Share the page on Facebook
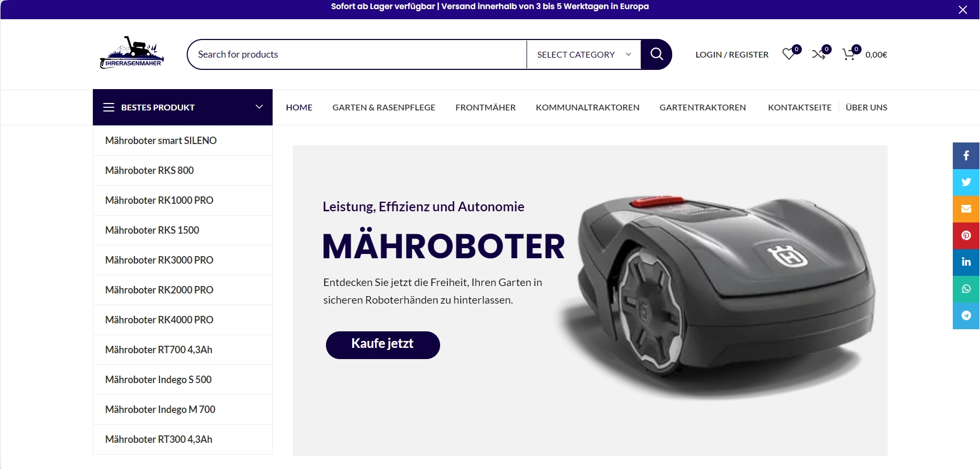The image size is (980, 469). click(966, 156)
